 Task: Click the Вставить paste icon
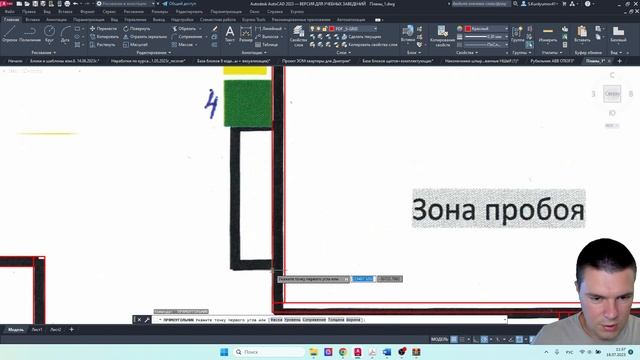(x=582, y=34)
